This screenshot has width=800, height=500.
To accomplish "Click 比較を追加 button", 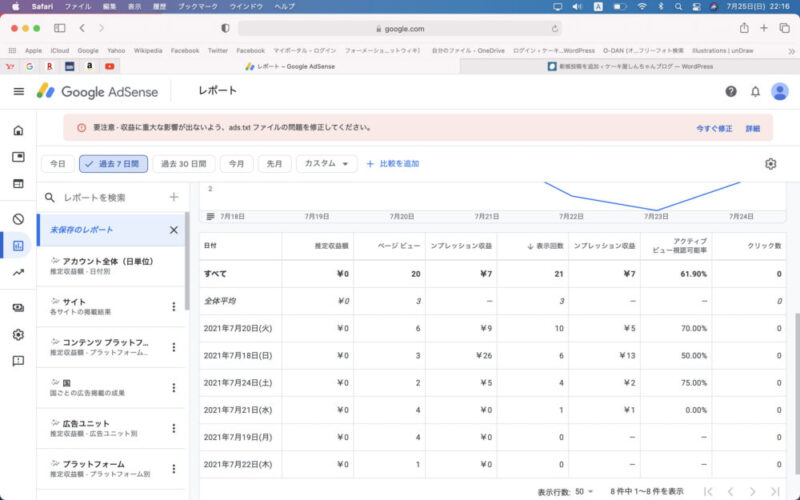I will 392,164.
